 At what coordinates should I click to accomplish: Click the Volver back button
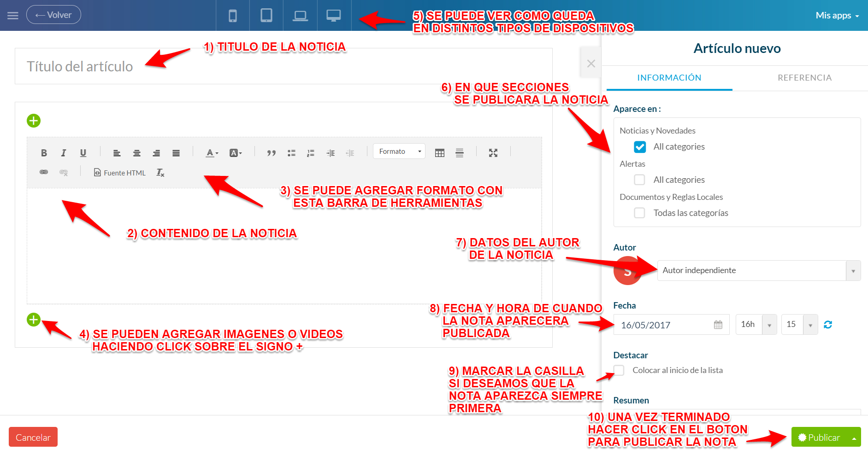coord(53,15)
